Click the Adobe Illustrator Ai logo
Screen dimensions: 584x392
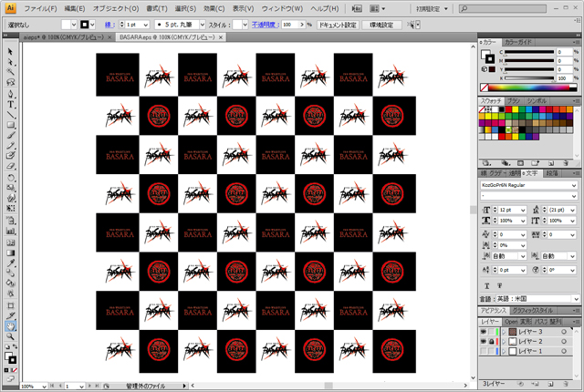(10, 8)
